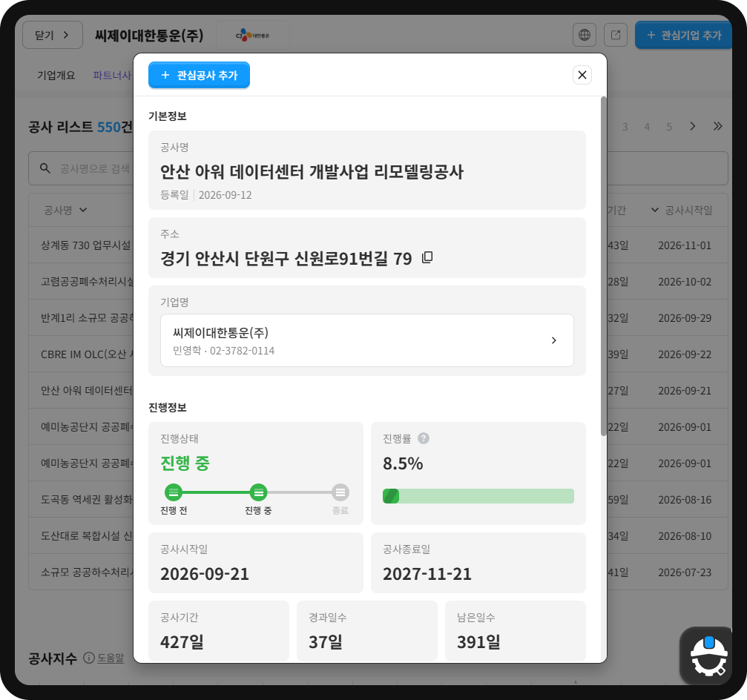The image size is (747, 700).
Task: Jump to last page double arrow
Action: pyautogui.click(x=718, y=126)
